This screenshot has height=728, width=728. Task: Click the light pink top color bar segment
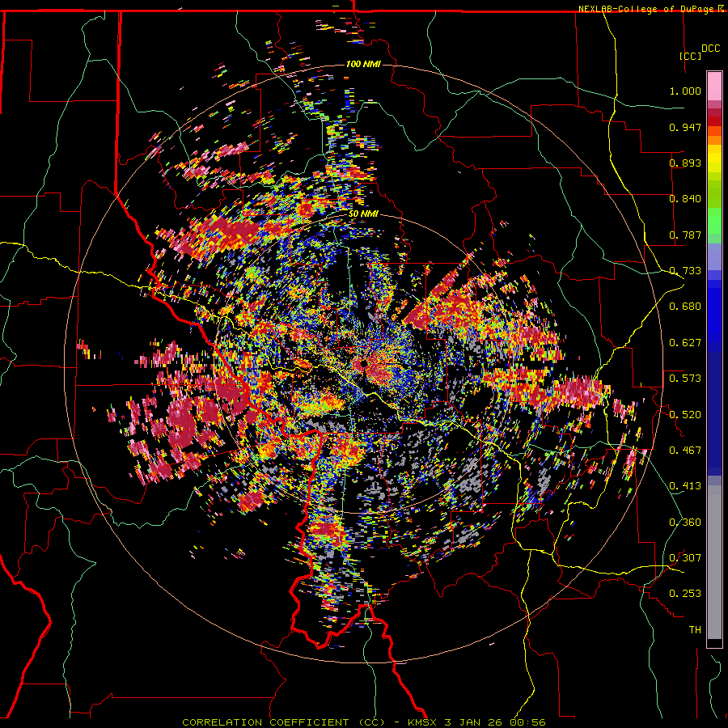point(714,86)
